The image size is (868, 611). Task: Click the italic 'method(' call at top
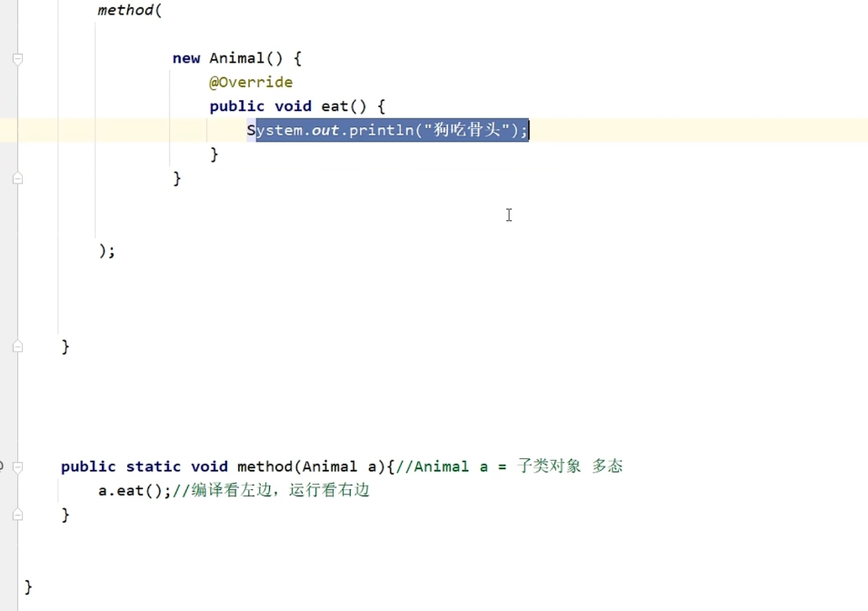coord(130,11)
